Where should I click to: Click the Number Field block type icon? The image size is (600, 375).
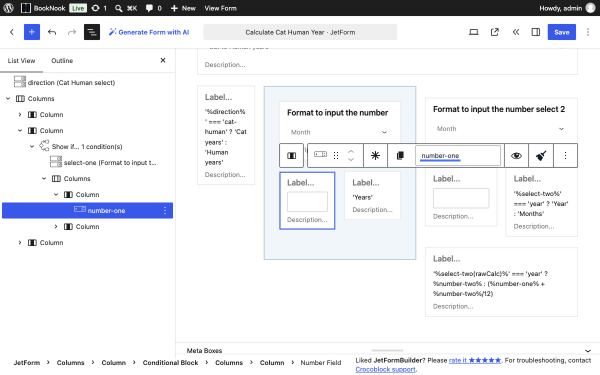coord(320,154)
